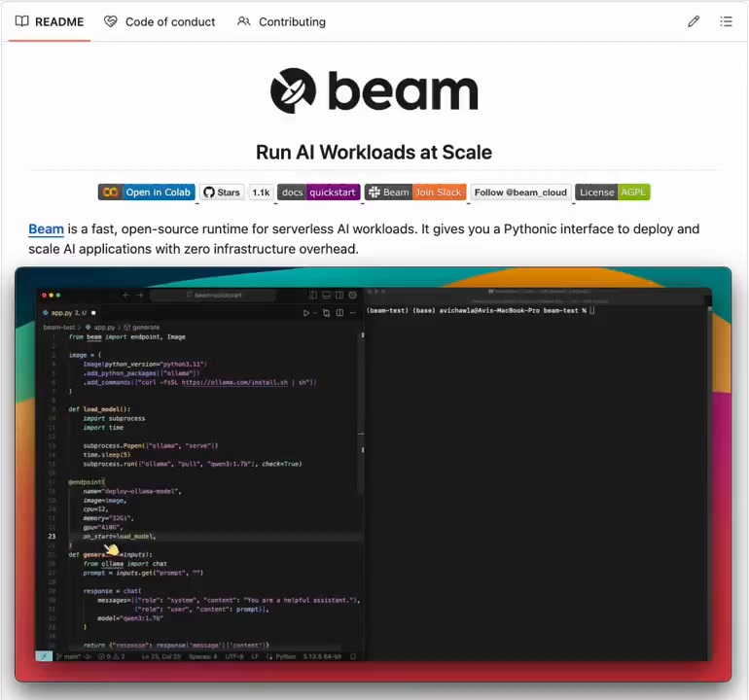Click the Open in Colab badge
Screen dimensions: 749x700
point(147,192)
